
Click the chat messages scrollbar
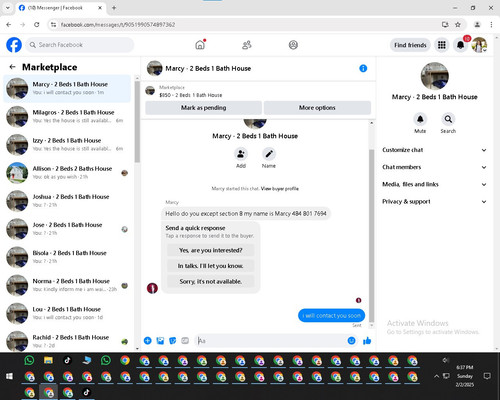(372, 235)
